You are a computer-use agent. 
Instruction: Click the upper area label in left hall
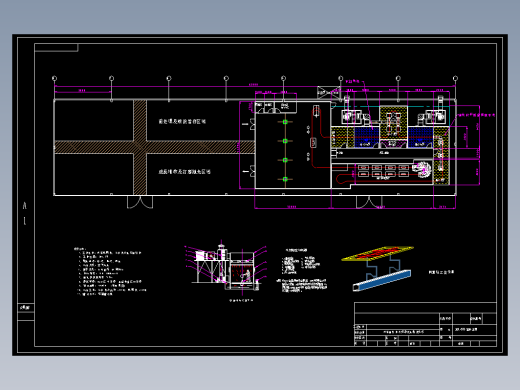pos(182,121)
